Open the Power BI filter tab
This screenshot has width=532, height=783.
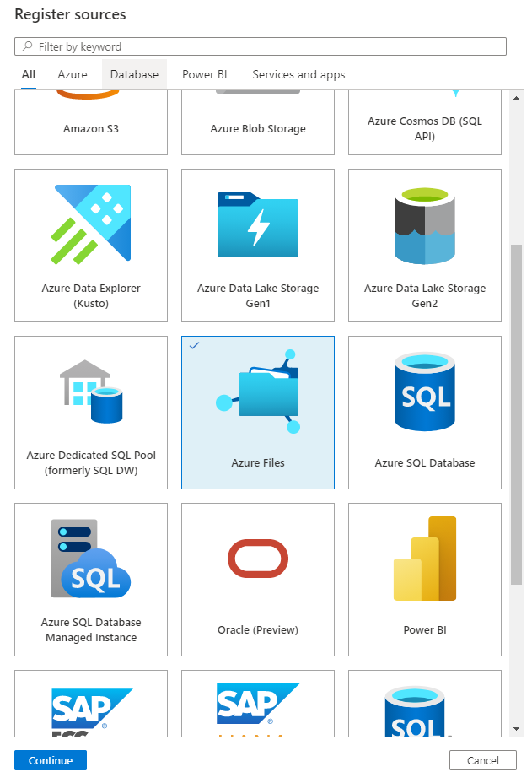coord(204,74)
